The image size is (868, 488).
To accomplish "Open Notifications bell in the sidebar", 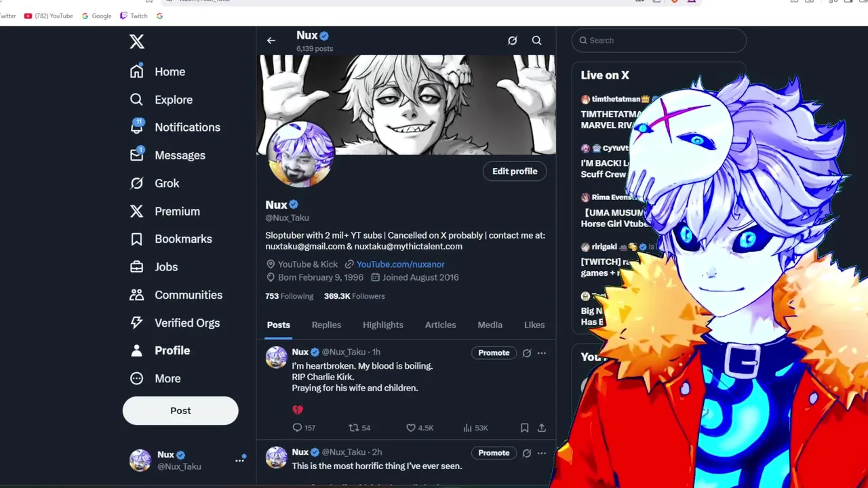I will point(137,127).
